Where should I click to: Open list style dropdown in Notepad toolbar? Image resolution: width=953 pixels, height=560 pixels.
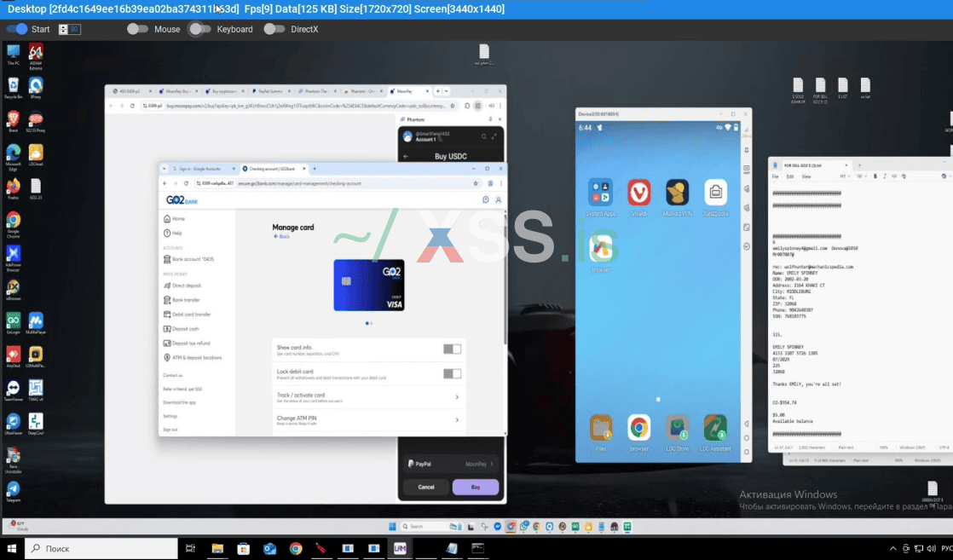861,176
